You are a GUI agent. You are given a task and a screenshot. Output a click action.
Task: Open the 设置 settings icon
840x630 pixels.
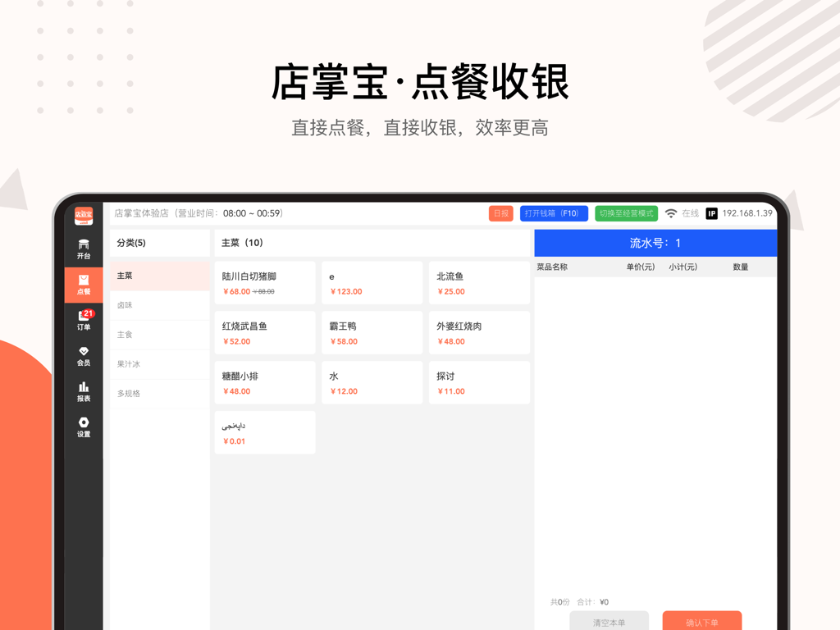click(x=83, y=427)
